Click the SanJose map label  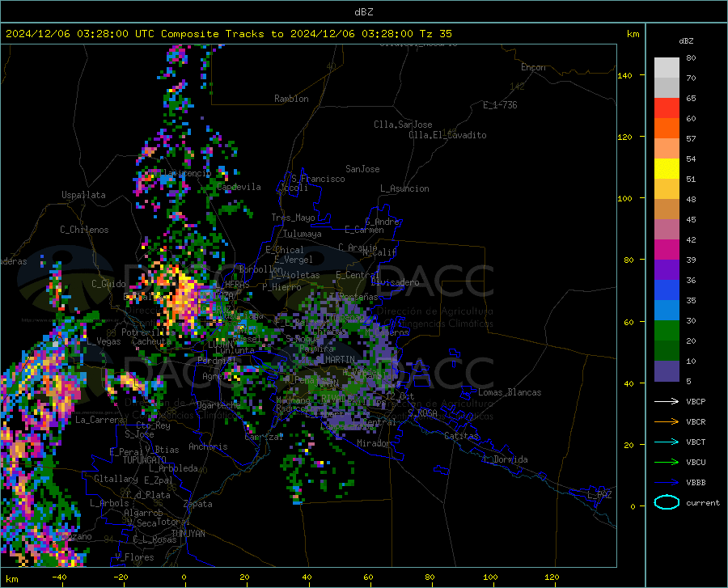coord(362,169)
